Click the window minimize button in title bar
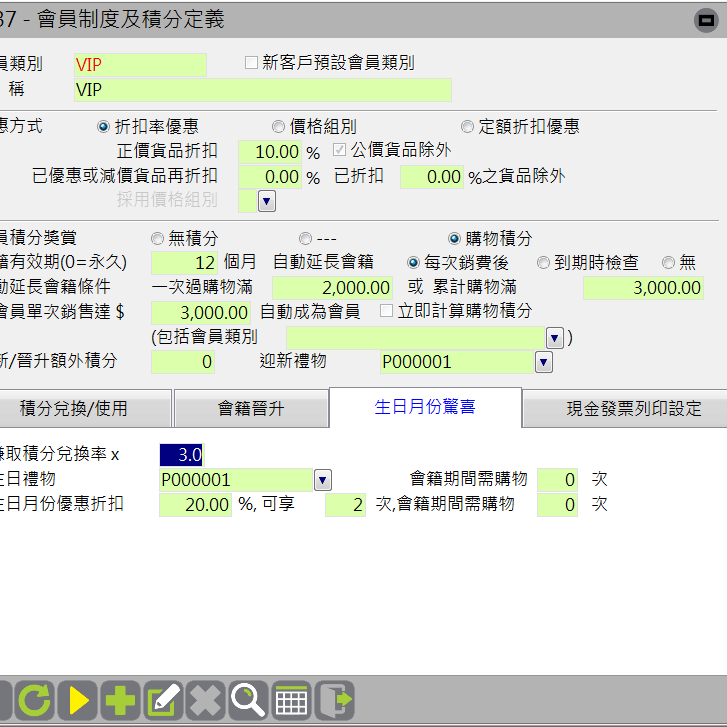727x727 pixels. click(704, 18)
